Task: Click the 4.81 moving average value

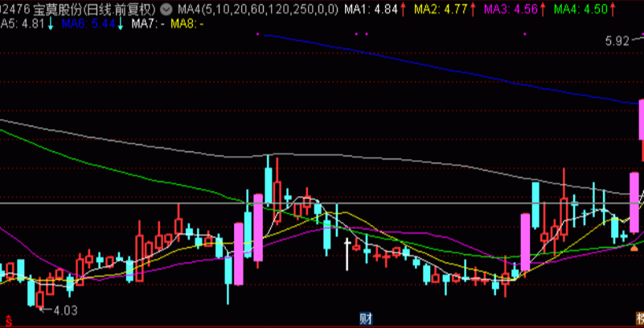Action: click(x=33, y=24)
